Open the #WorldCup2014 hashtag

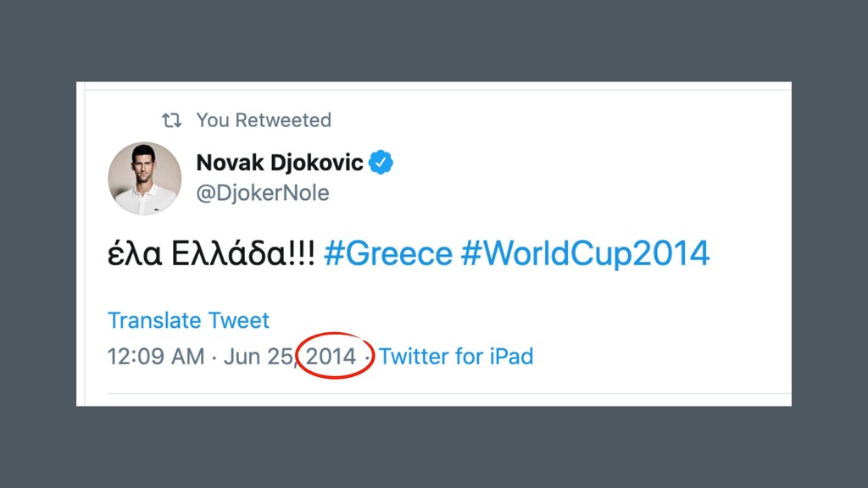coord(585,252)
